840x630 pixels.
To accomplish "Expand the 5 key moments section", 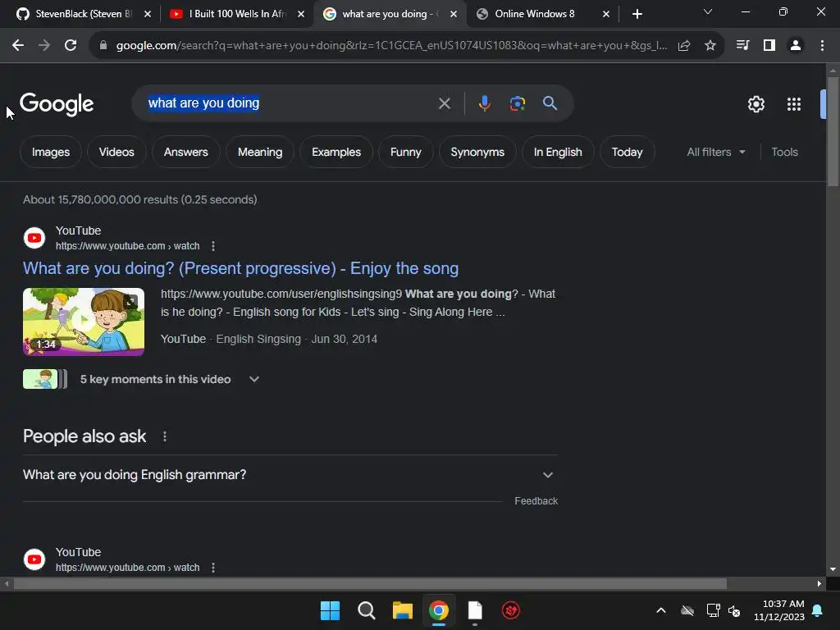I will tap(254, 379).
